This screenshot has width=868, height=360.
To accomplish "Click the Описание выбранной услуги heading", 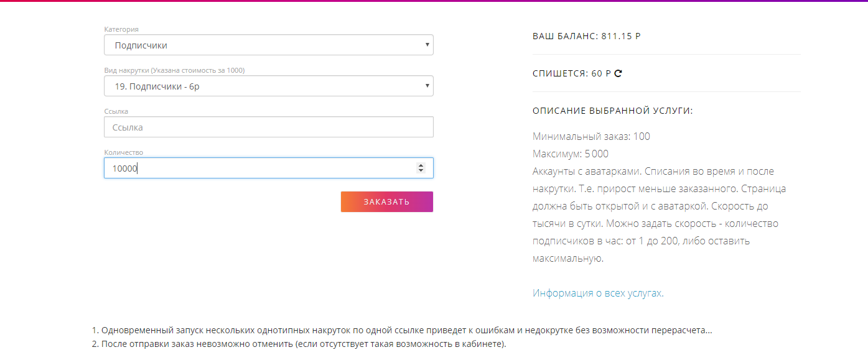I will [612, 111].
